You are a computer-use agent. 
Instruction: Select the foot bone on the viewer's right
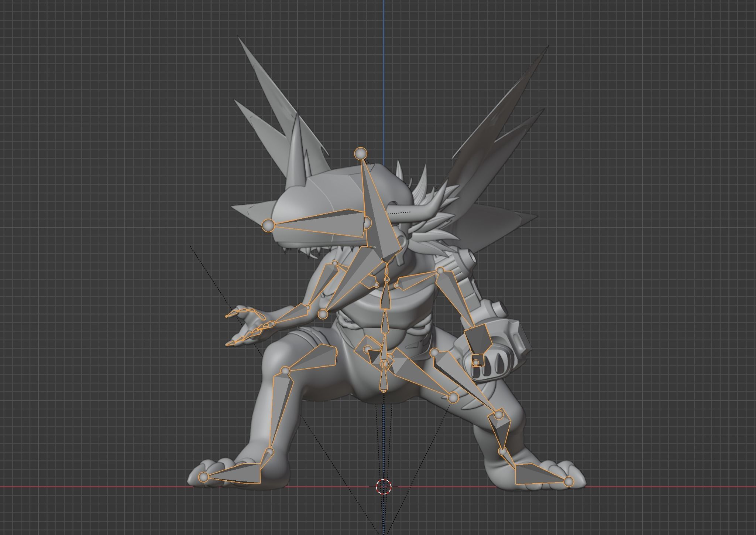539,474
